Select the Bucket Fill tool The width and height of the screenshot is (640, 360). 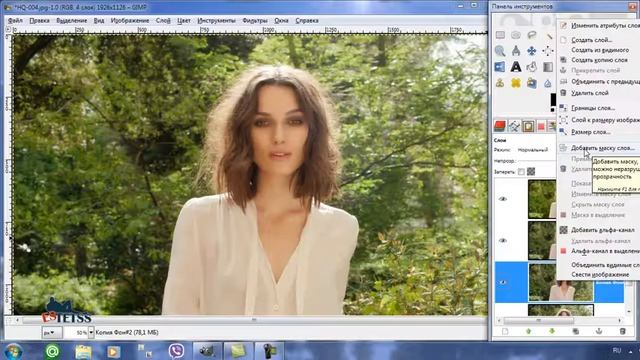point(532,67)
